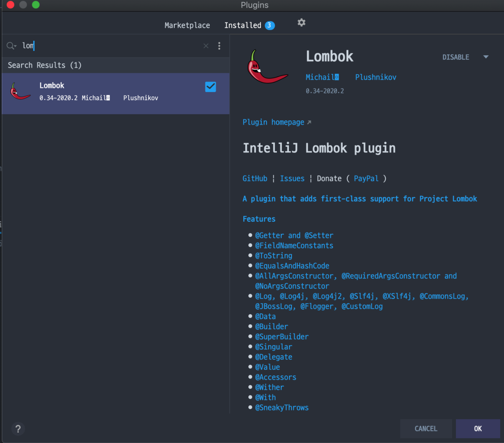Click the @With feature link
This screenshot has width=504, height=443.
265,397
